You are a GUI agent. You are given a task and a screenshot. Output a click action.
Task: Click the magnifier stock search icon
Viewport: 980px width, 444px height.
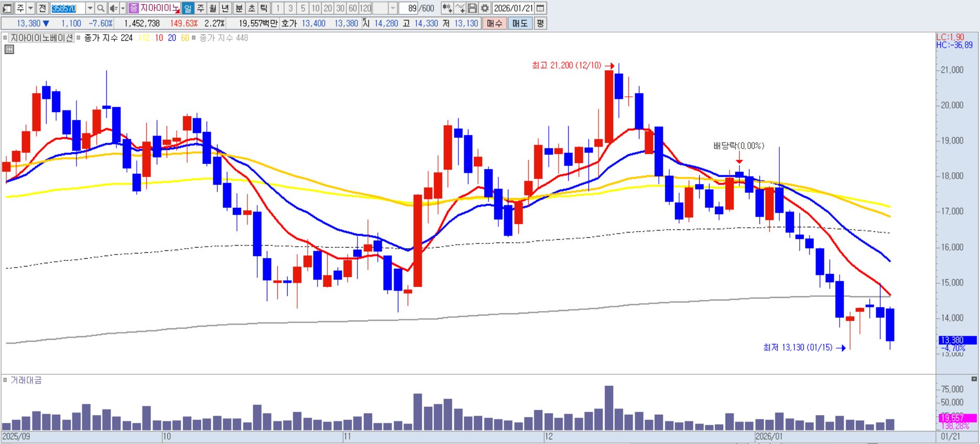tap(101, 8)
